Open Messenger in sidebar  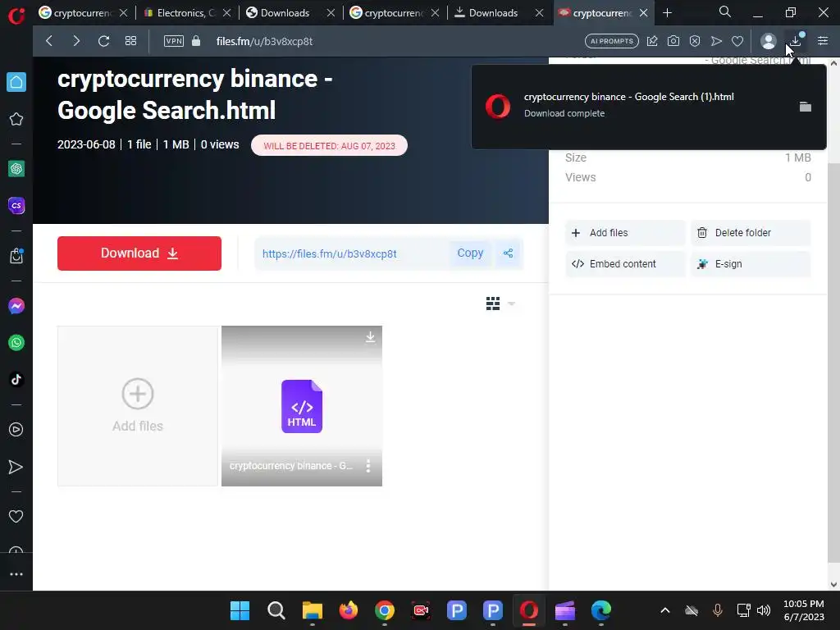(16, 306)
